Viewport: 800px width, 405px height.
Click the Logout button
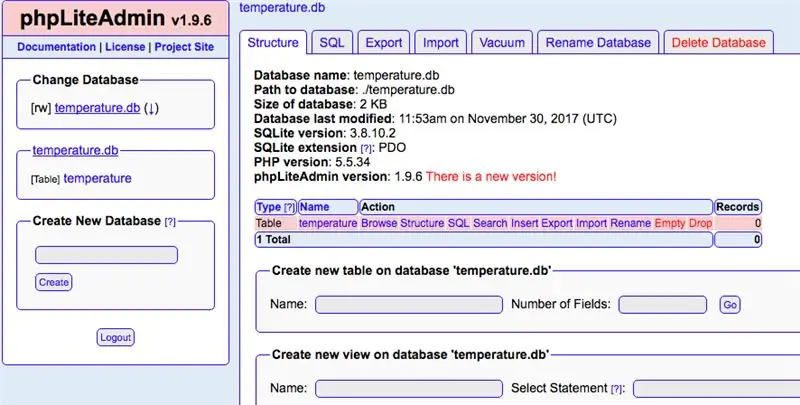[x=115, y=337]
